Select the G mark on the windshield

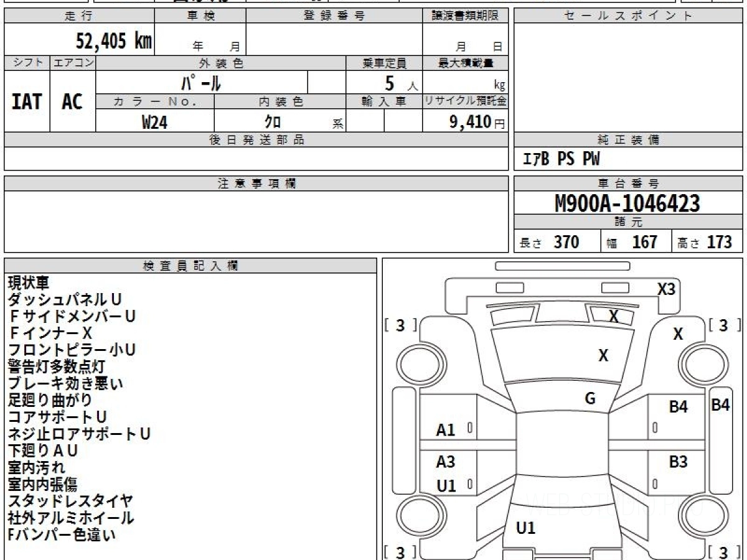pyautogui.click(x=590, y=399)
